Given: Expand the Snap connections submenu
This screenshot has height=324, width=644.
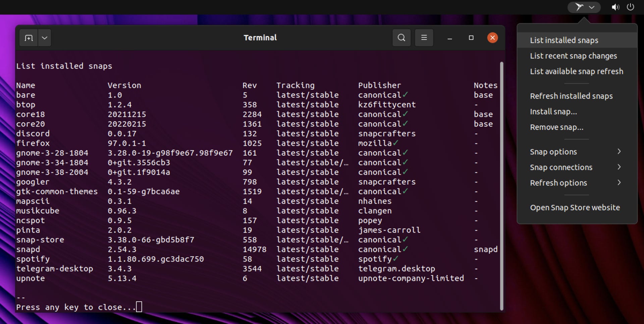Looking at the screenshot, I should [x=577, y=167].
